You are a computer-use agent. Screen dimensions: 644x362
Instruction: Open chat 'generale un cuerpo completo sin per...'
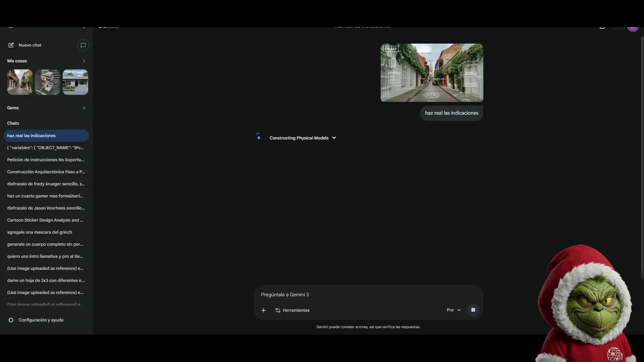pos(46,244)
